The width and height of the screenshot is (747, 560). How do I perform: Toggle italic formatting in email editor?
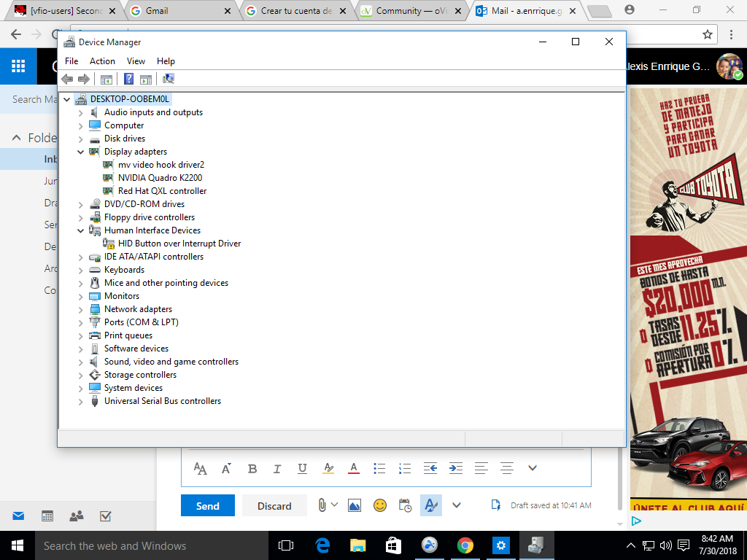pos(277,468)
